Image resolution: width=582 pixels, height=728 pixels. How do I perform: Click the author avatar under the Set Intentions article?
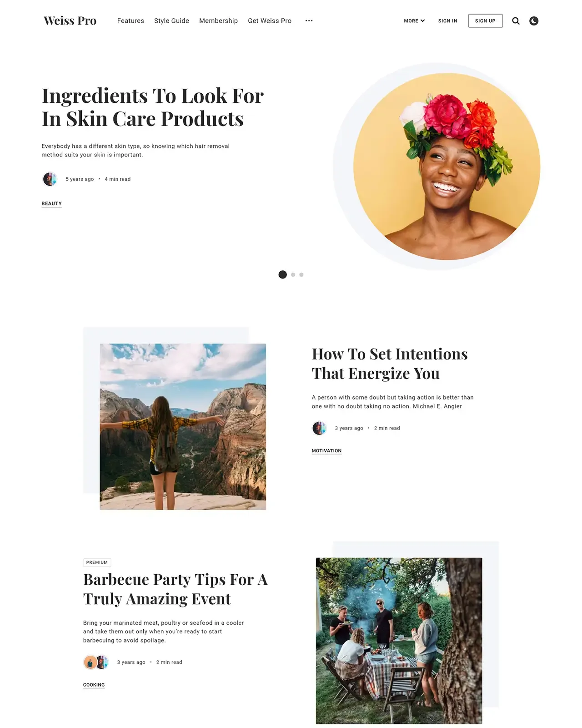[319, 428]
